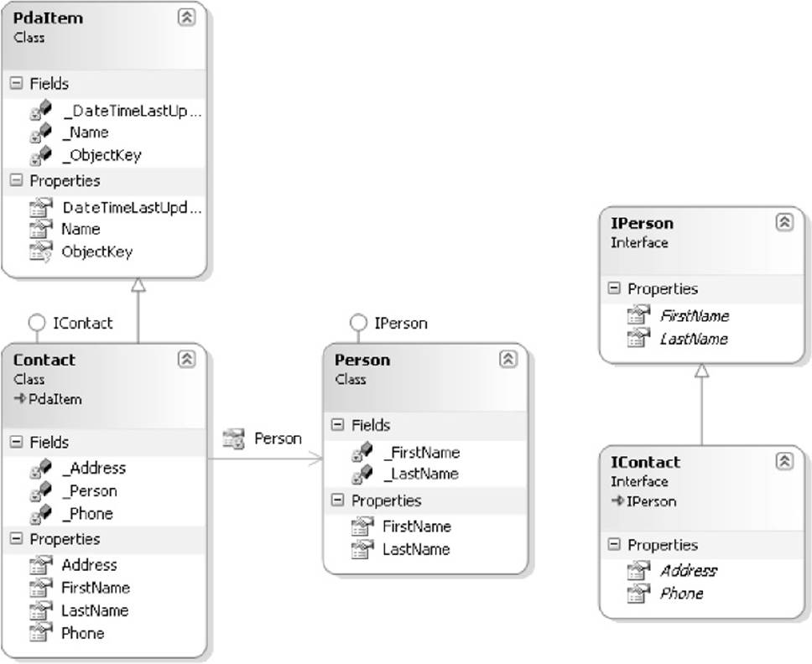
Task: Collapse the Properties section of Contact class
Action: point(17,539)
